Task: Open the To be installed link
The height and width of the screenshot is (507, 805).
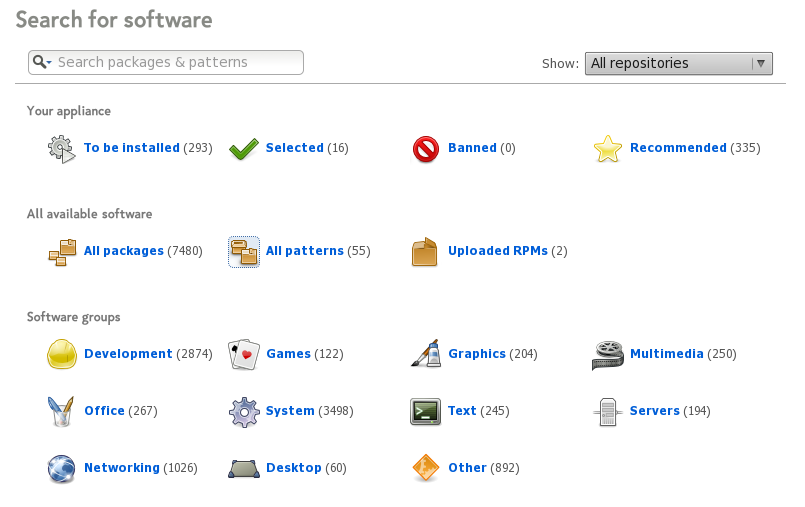Action: coord(132,148)
